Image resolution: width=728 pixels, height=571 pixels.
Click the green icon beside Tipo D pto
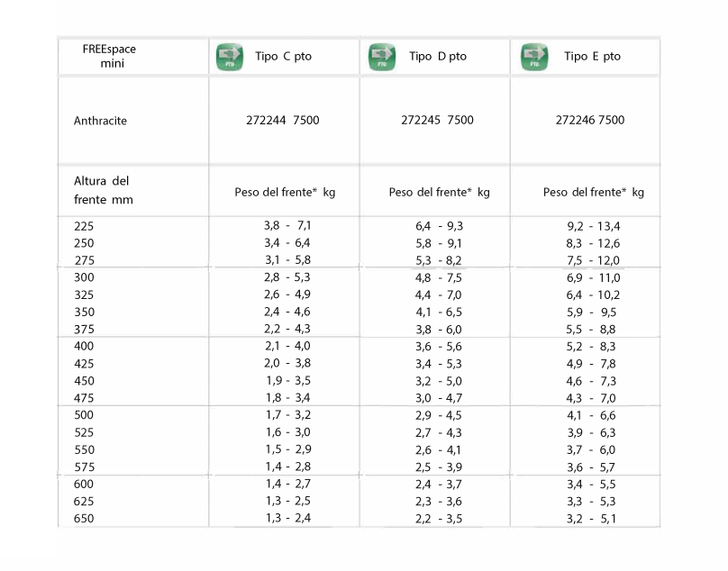tap(382, 57)
